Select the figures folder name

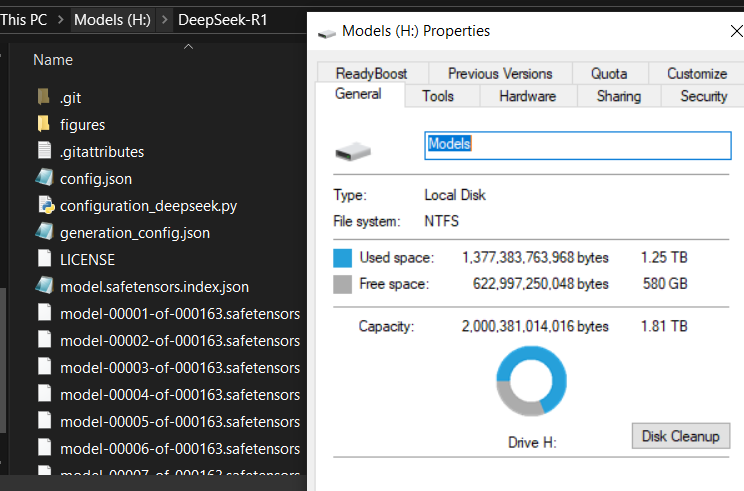[83, 125]
